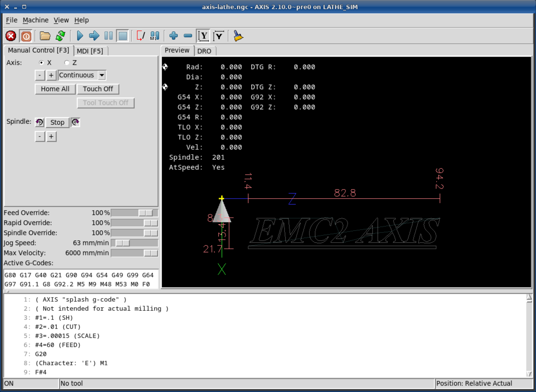Click scroll down arrow in G-code pane

[x=529, y=374]
